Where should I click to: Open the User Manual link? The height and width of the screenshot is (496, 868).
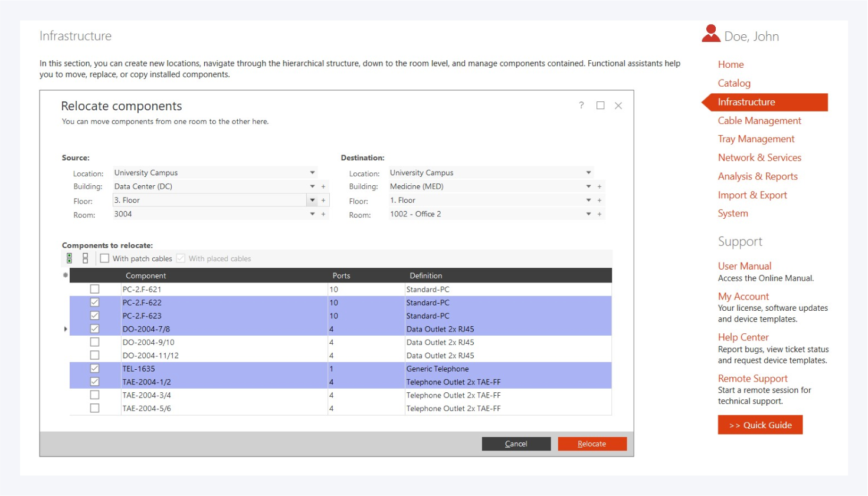tap(744, 266)
